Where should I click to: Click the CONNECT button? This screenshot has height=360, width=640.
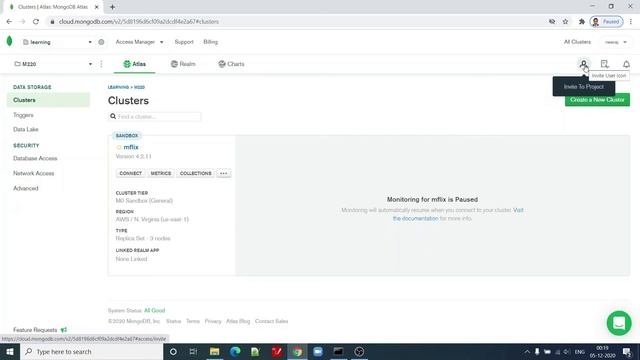pos(131,173)
